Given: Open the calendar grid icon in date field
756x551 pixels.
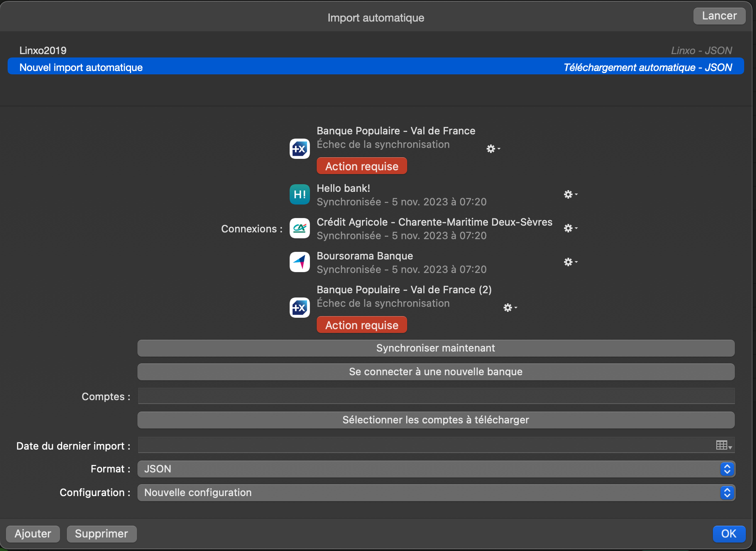Looking at the screenshot, I should (723, 445).
